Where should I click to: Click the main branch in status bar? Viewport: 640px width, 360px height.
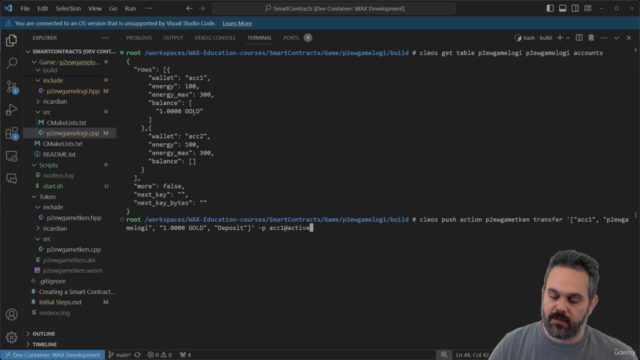coord(119,355)
